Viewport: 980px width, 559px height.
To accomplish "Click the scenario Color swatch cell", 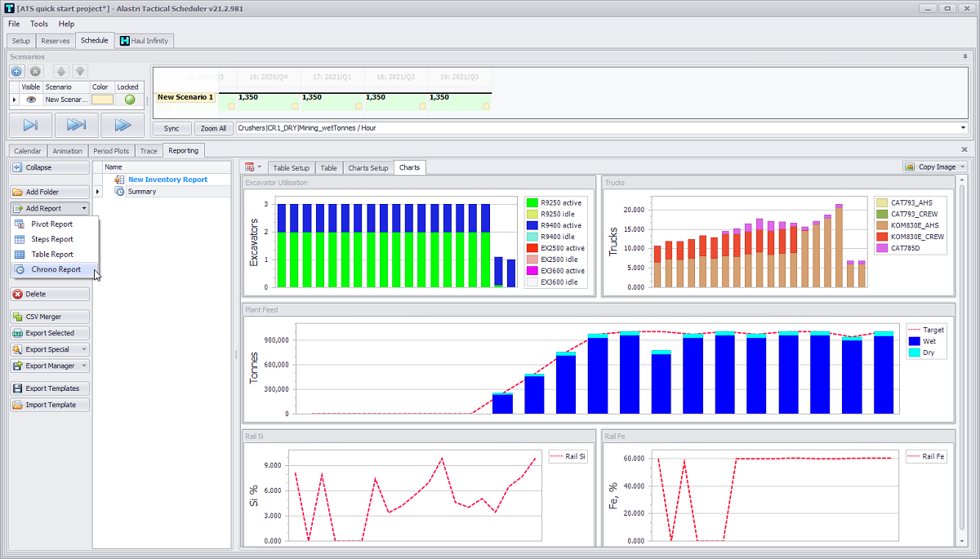I will point(102,100).
